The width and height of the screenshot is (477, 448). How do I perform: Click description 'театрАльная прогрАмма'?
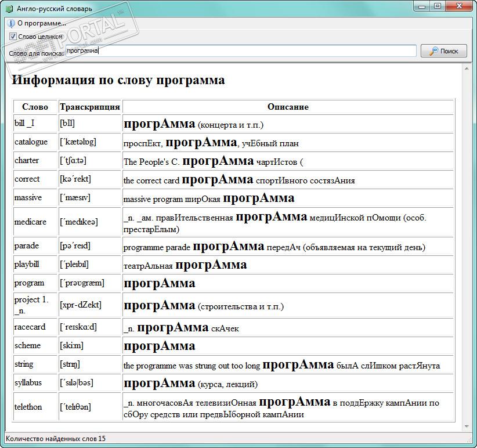click(288, 264)
